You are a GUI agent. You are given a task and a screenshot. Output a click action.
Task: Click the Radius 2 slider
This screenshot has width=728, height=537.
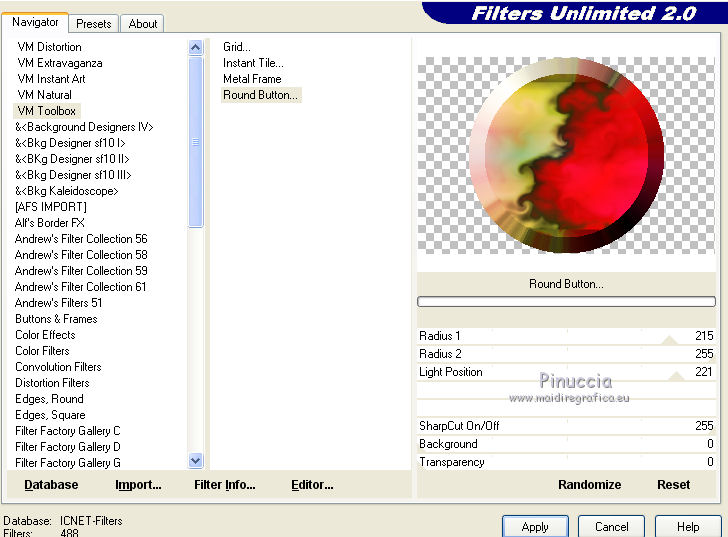(566, 354)
